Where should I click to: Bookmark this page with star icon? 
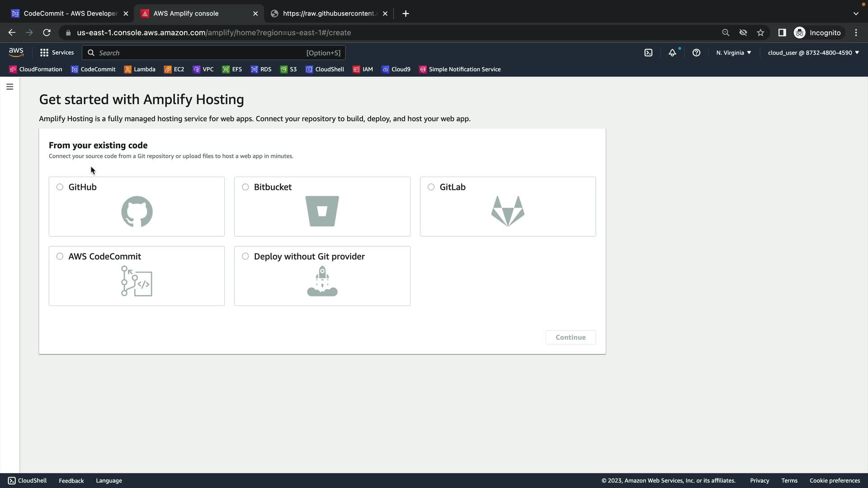pos(760,33)
